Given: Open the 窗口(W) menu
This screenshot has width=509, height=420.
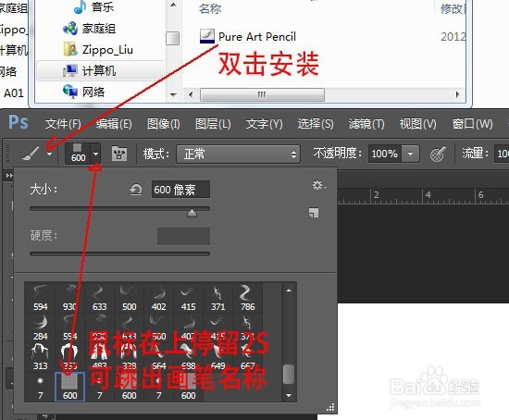Looking at the screenshot, I should 472,124.
